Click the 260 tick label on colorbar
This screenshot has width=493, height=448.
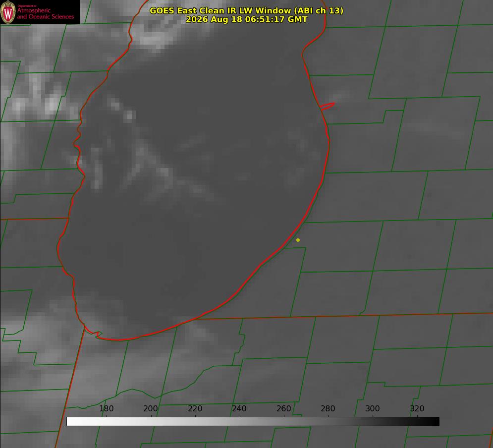coord(283,408)
